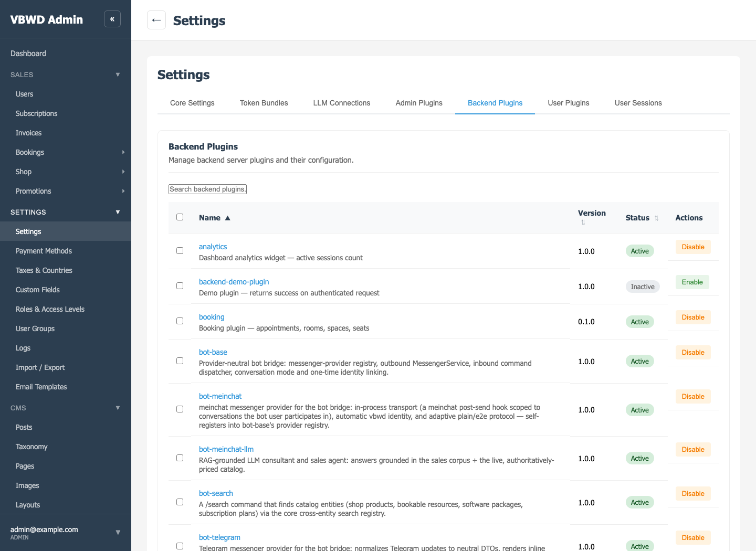Open Subscriptions in the sidebar
This screenshot has height=551, width=756.
click(66, 113)
